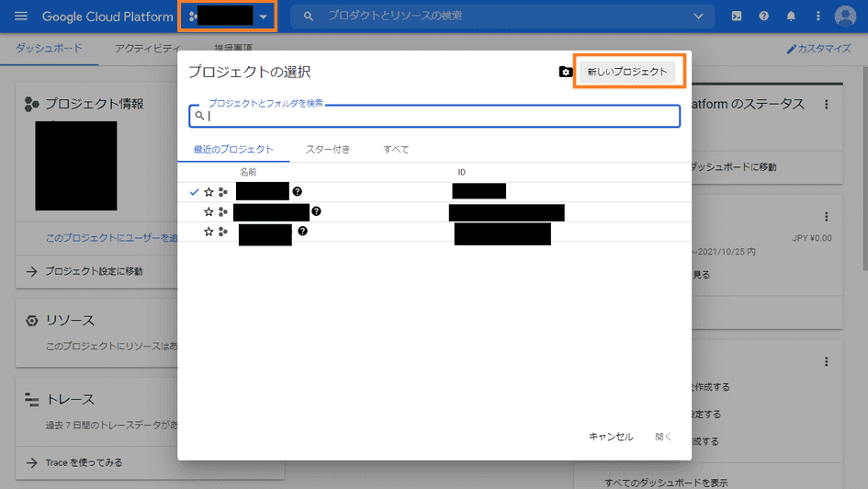Viewport: 868px width, 489px height.
Task: Click the リソース card icon
Action: 32,321
